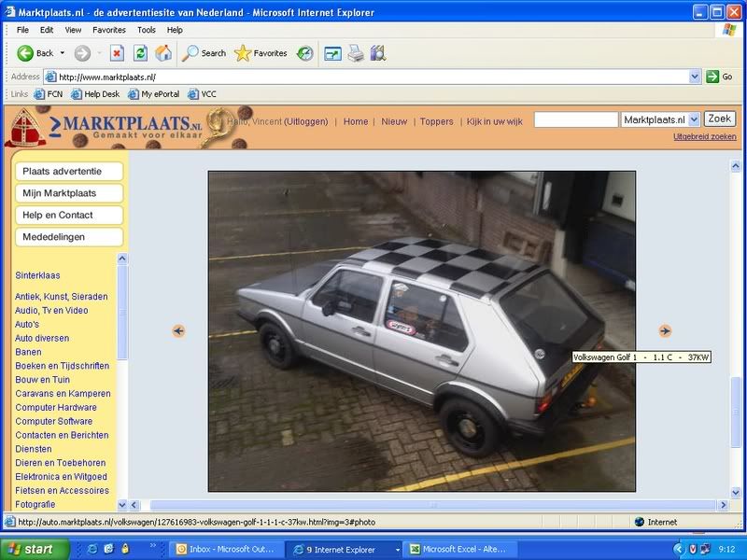
Task: Open the Nieuw link in header
Action: pyautogui.click(x=394, y=121)
